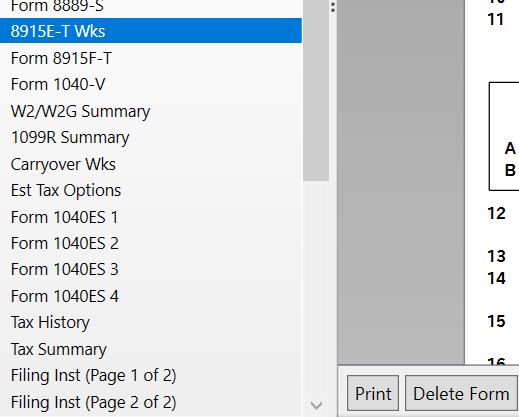Click the forms list scroll-down arrow

[x=316, y=405]
